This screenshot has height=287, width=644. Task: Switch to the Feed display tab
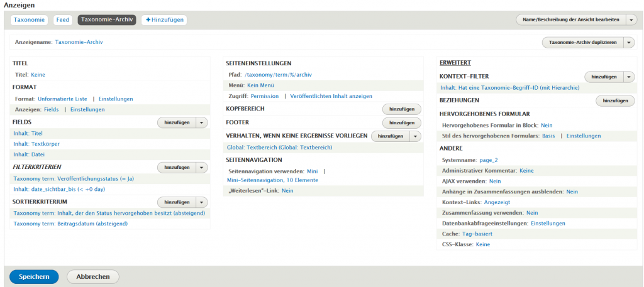tap(63, 20)
